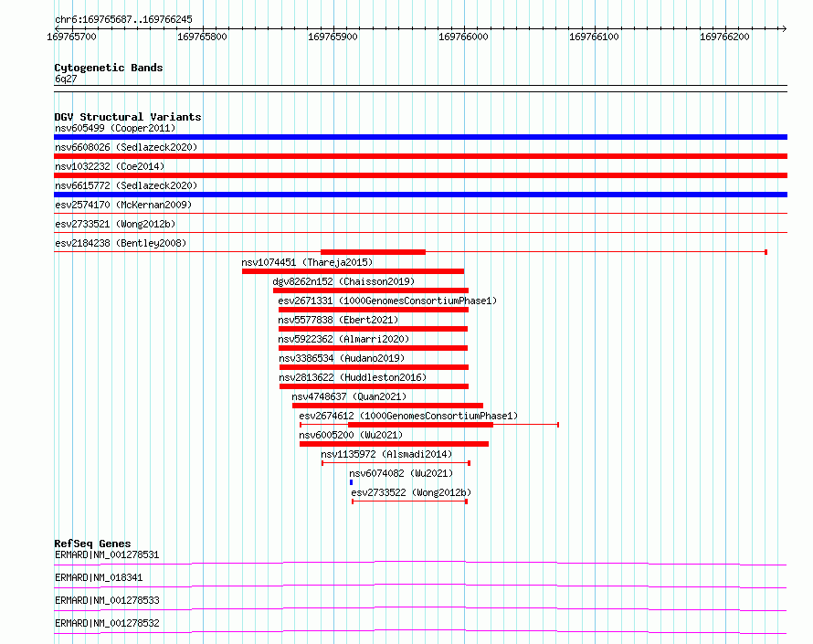Select the nsv3386534 red variant bar
The height and width of the screenshot is (644, 813).
374,367
